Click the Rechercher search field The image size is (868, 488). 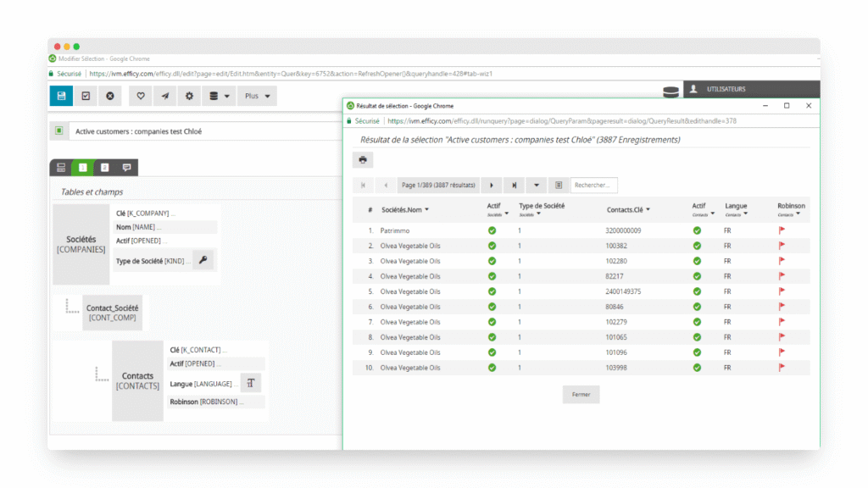pyautogui.click(x=594, y=185)
